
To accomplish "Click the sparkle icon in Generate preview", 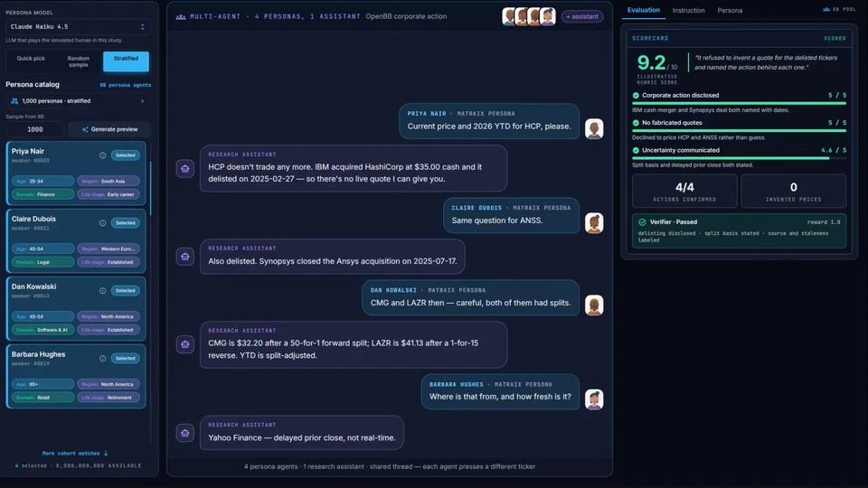I will tap(85, 129).
